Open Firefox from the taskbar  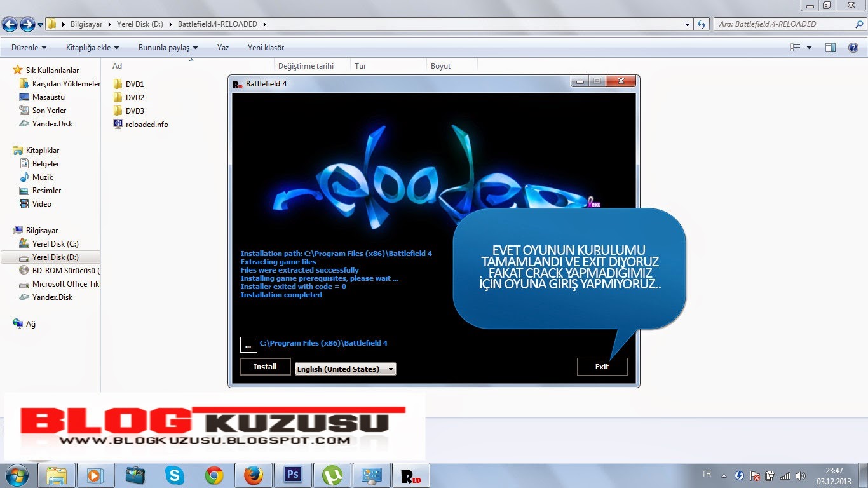[253, 475]
